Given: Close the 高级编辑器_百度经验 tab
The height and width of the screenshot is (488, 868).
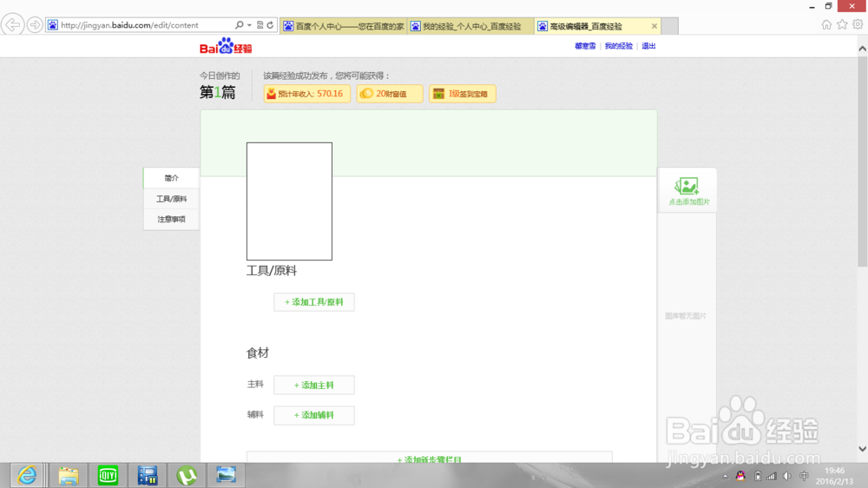Looking at the screenshot, I should pos(654,26).
